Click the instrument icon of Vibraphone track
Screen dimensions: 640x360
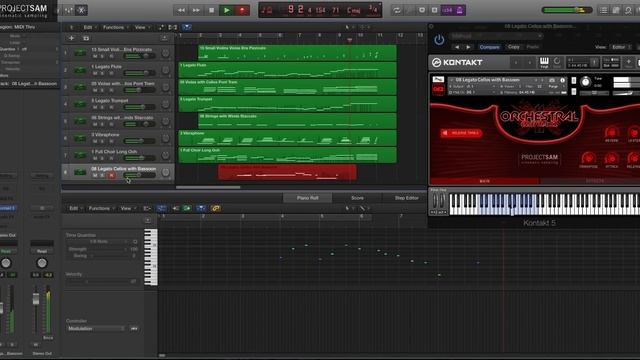(80, 138)
